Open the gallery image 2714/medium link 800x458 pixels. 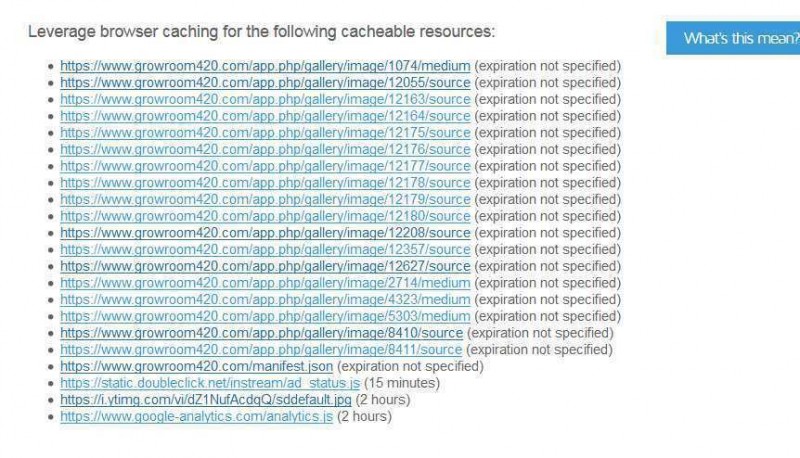tap(265, 283)
